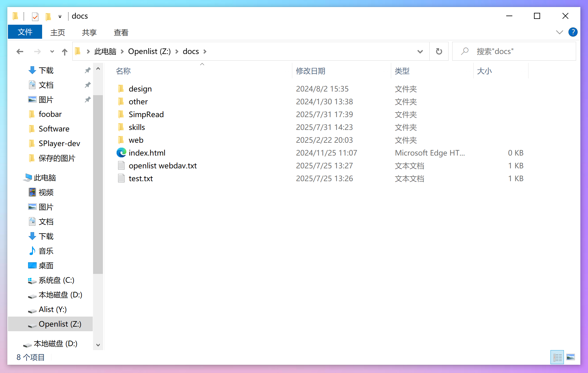Open the design folder
This screenshot has height=373, width=588.
coord(140,89)
